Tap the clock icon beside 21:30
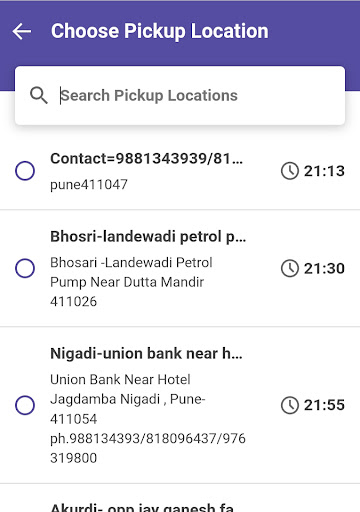Image resolution: width=360 pixels, height=512 pixels. pos(290,268)
